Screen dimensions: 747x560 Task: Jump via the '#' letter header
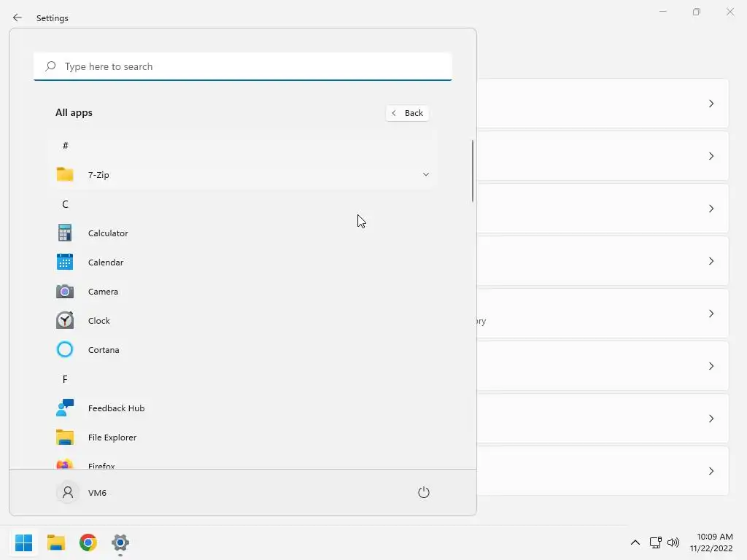(65, 145)
